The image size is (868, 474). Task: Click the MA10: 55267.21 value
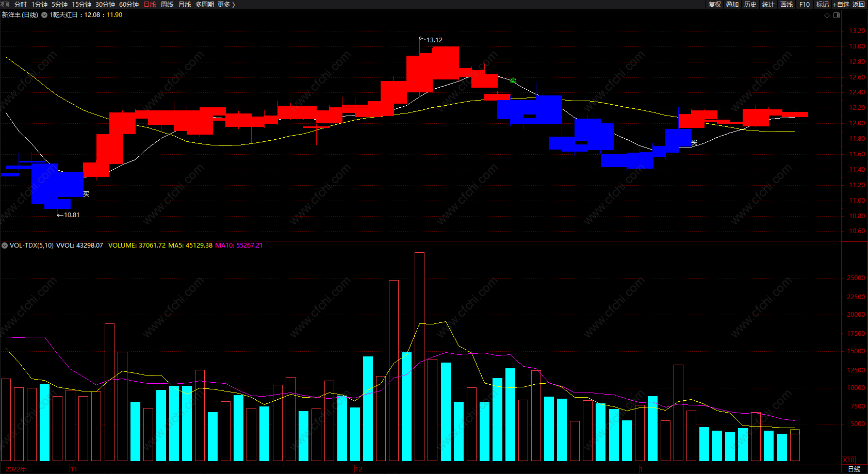pos(239,246)
